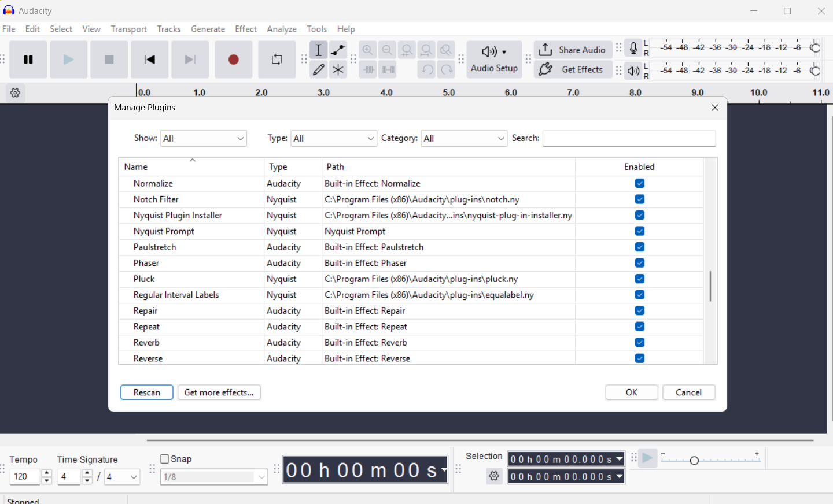Choose the Selection tool
The height and width of the screenshot is (504, 833).
click(x=319, y=50)
